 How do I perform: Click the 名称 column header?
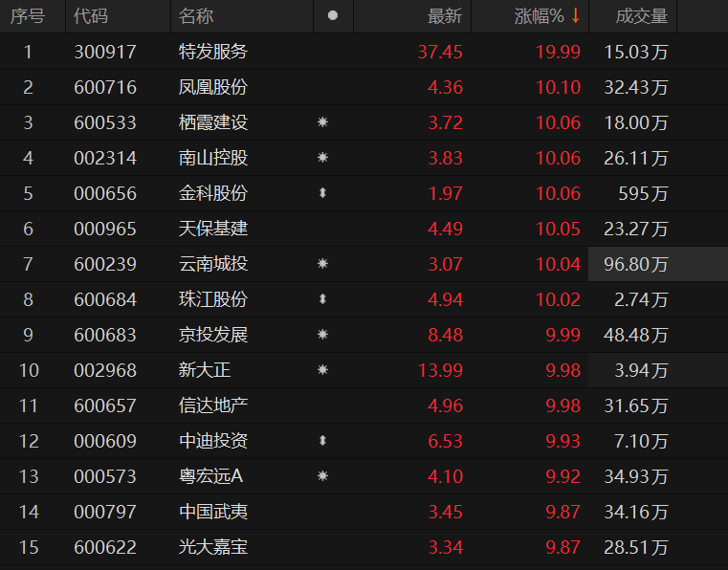click(196, 16)
